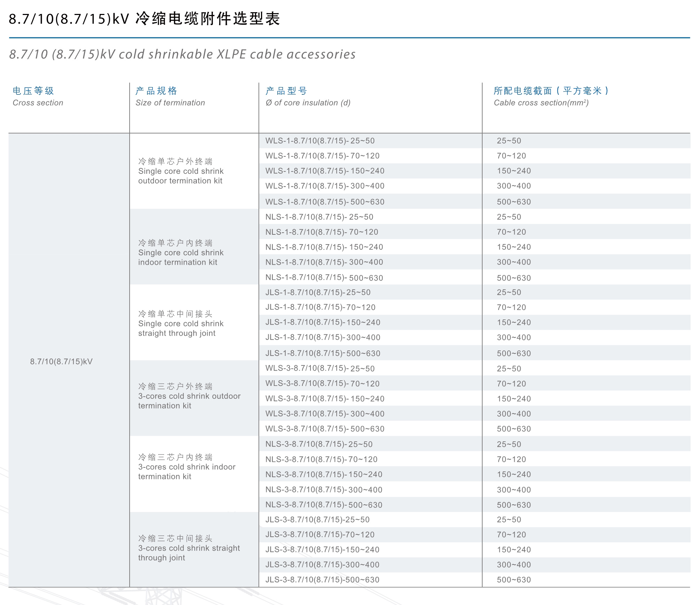Select model WLS-1-8.7/10(8.7/15)-25~50
Viewport: 700px width, 605px height.
[x=320, y=141]
